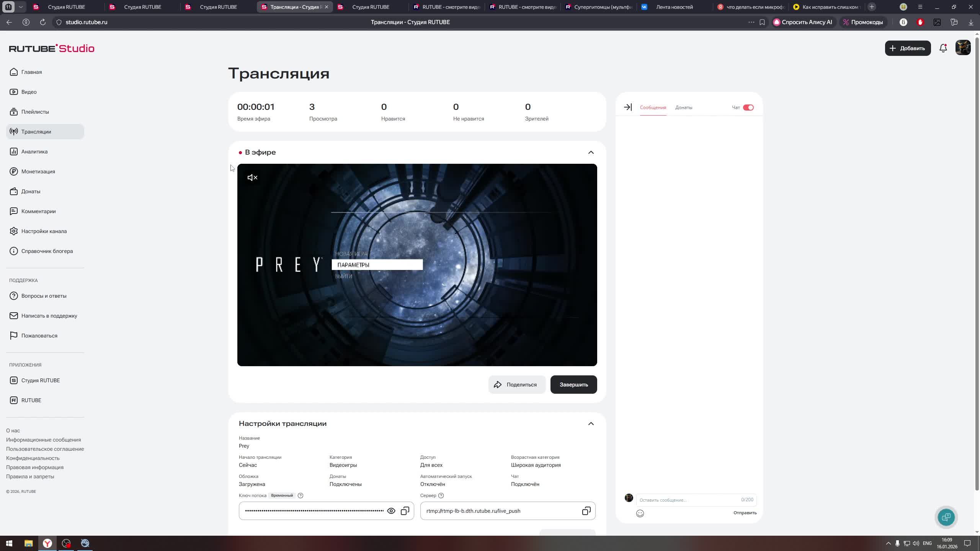
Task: Send the chat message with Отправить
Action: click(745, 513)
